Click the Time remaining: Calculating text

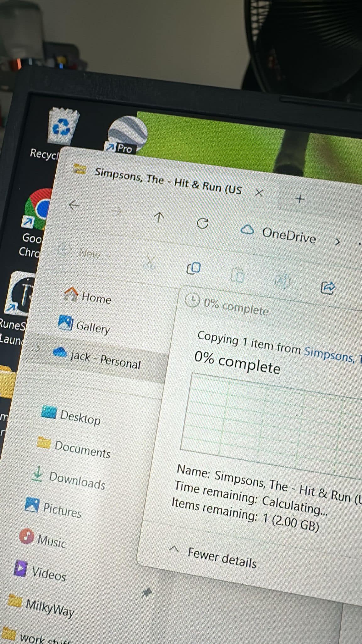point(251,499)
